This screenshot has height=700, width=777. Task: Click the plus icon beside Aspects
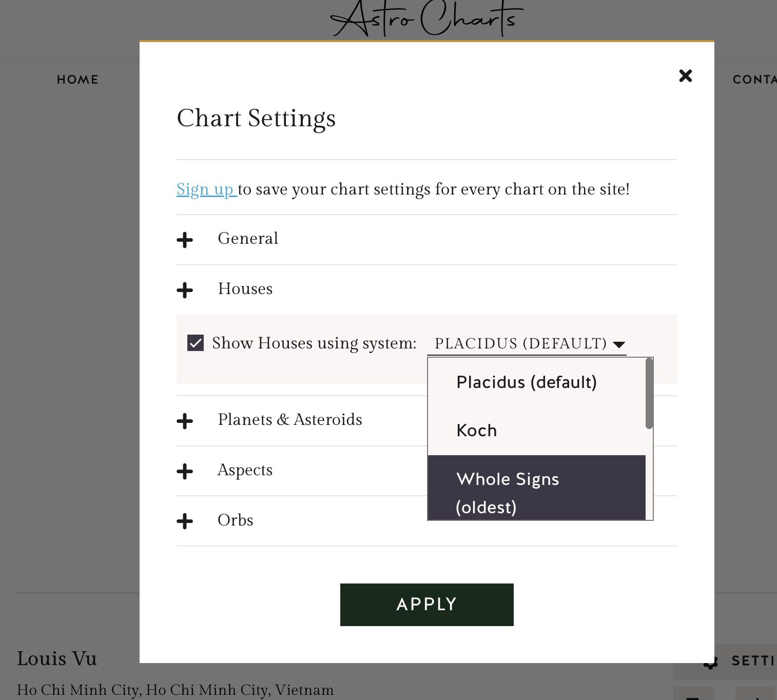coord(185,471)
